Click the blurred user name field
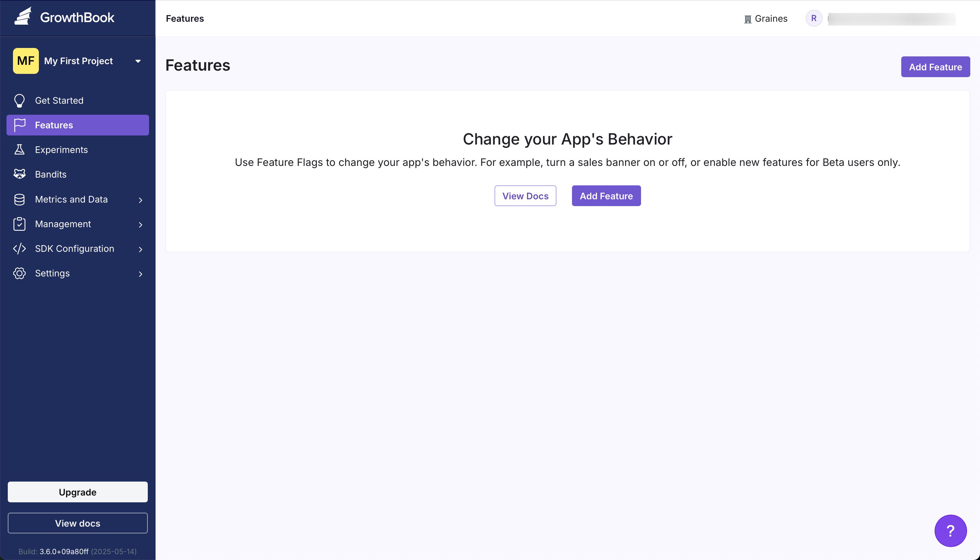 pos(892,19)
